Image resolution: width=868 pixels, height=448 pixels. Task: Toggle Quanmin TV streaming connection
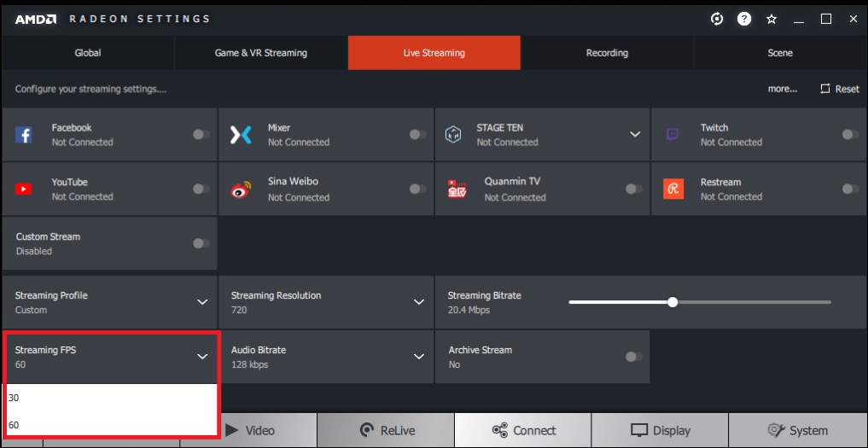634,189
